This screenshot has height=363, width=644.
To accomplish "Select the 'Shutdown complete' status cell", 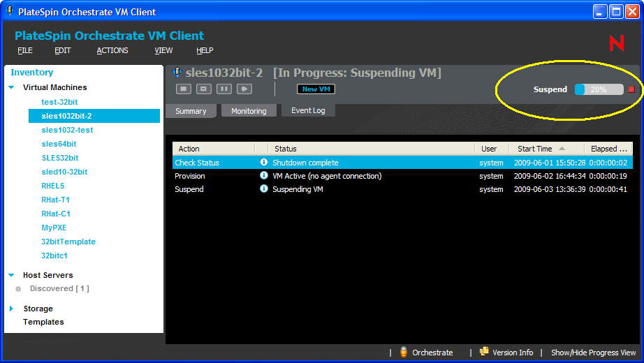I will [x=305, y=163].
